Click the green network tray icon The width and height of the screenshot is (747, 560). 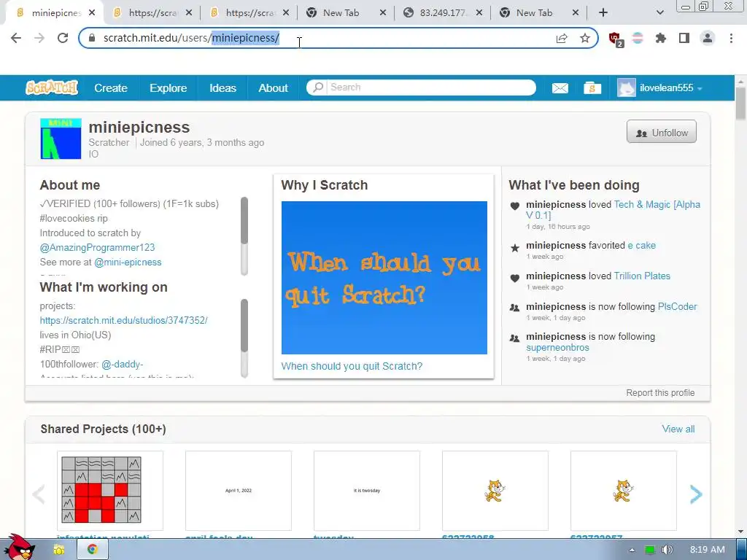coord(650,550)
